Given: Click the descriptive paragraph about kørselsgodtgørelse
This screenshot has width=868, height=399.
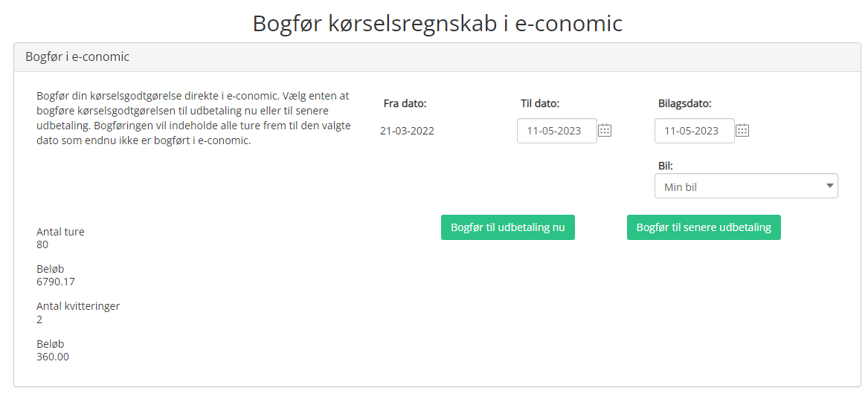Looking at the screenshot, I should [193, 118].
